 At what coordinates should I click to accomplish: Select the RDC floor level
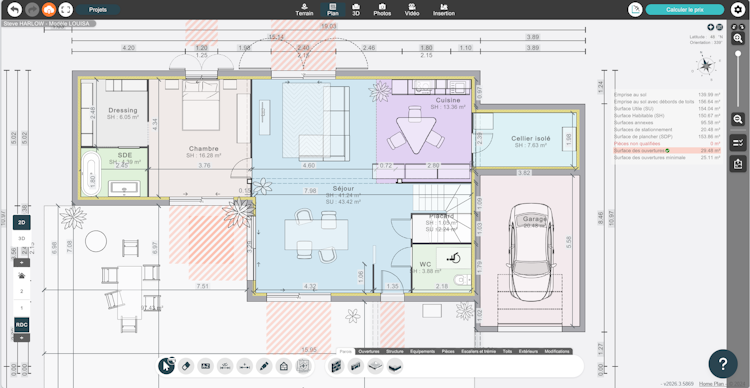[22, 324]
